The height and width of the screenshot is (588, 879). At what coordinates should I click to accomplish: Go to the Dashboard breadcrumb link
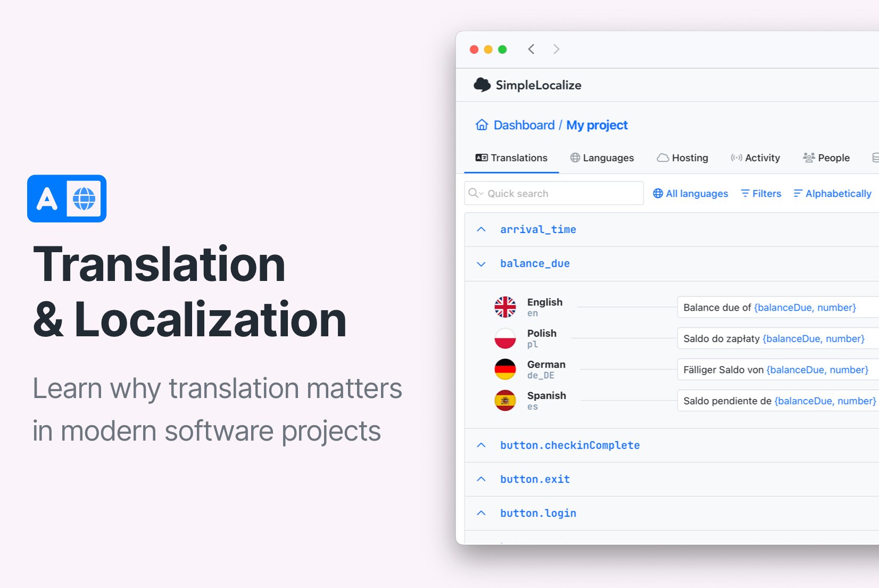(524, 125)
